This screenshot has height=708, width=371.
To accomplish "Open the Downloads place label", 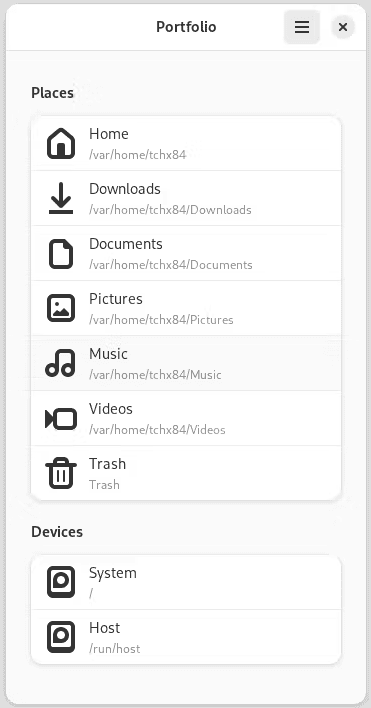I will point(125,189).
